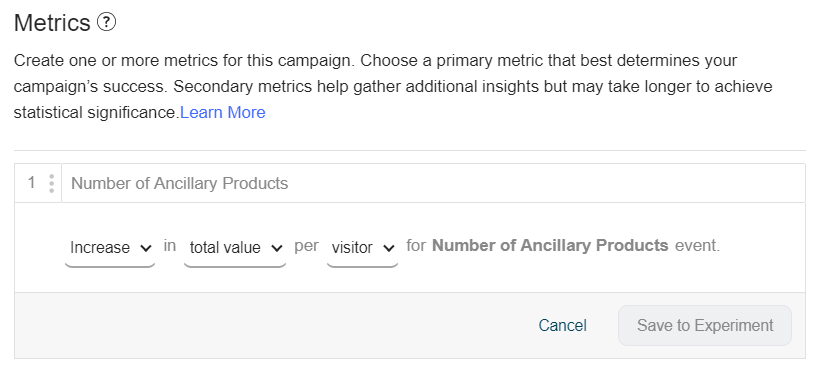Click the bold Number of Ancillary Products event name

click(550, 245)
